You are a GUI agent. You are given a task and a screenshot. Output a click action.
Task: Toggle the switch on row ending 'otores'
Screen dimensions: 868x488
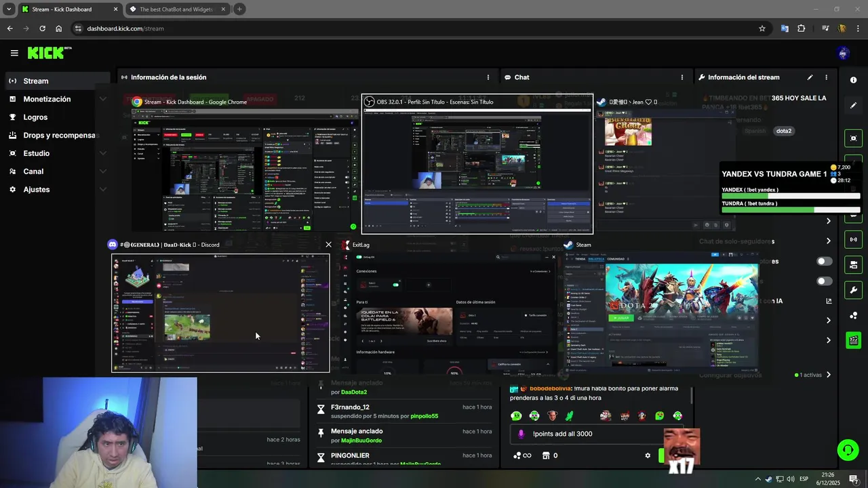825,261
